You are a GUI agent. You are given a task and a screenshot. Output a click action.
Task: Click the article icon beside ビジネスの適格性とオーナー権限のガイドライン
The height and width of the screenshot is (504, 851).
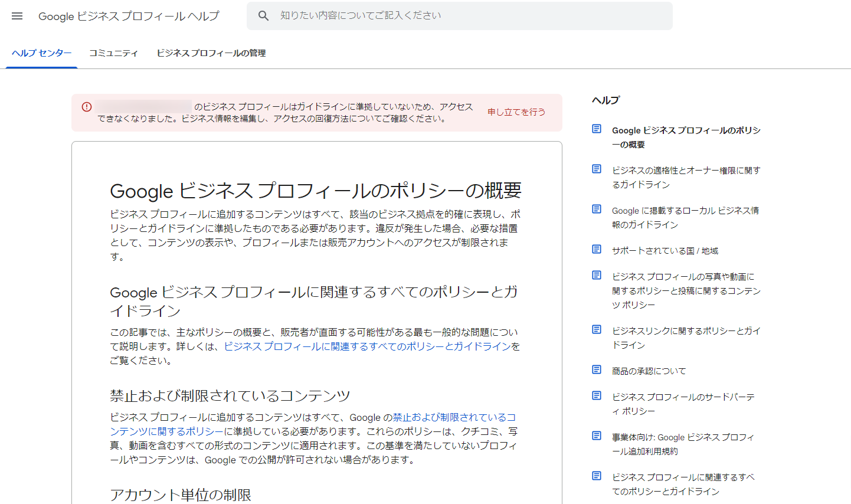pyautogui.click(x=596, y=169)
